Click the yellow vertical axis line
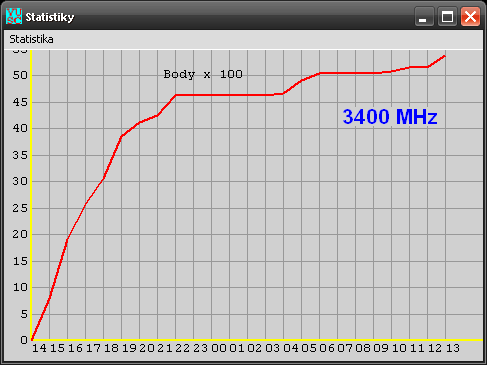 pyautogui.click(x=31, y=195)
